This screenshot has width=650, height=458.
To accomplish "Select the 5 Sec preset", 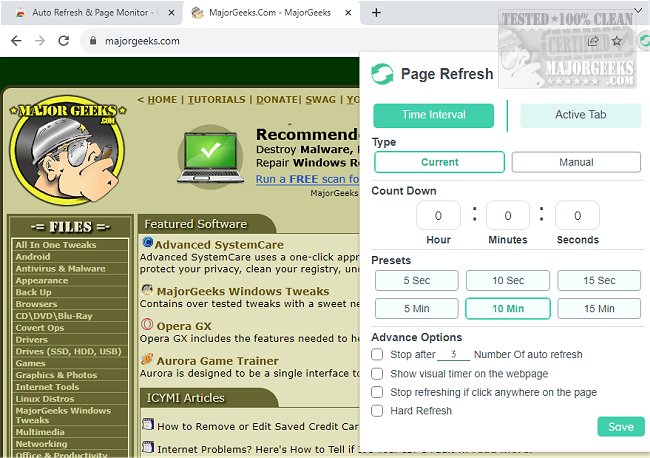I will (417, 281).
